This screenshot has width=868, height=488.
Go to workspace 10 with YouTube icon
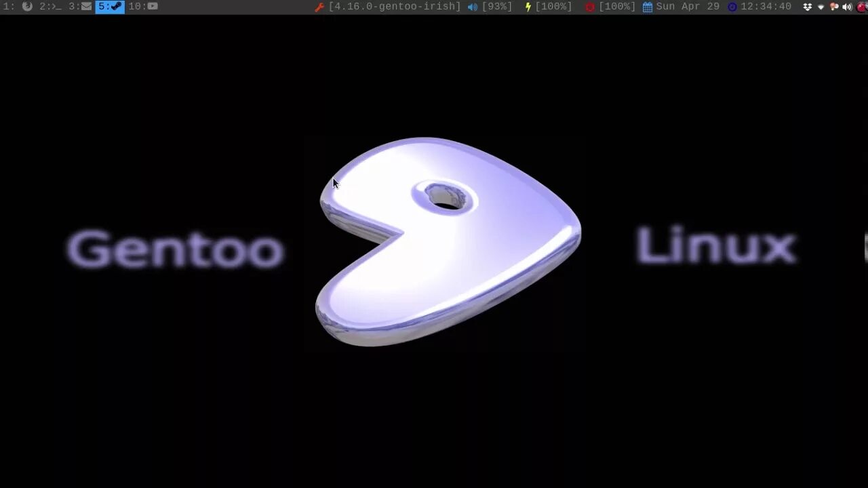click(143, 6)
